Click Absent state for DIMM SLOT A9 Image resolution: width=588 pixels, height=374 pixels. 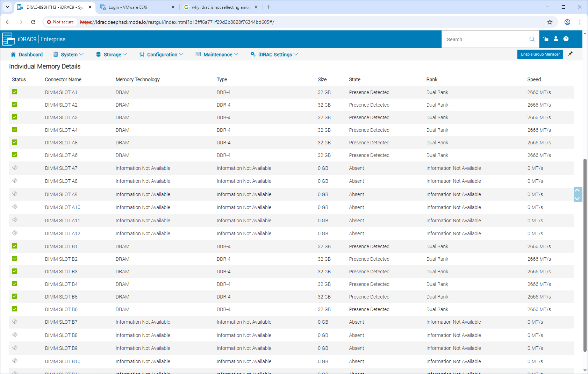tap(356, 194)
